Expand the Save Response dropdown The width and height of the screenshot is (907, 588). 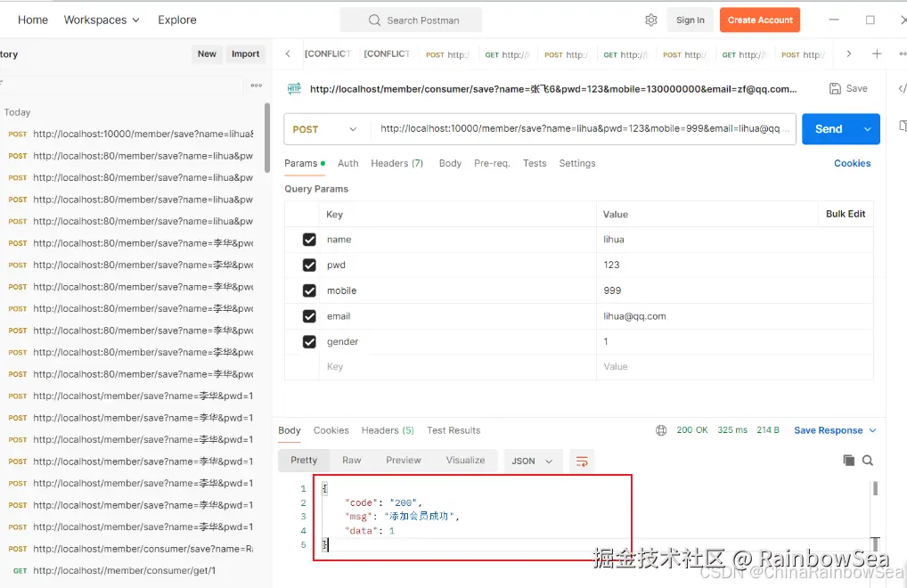[873, 430]
